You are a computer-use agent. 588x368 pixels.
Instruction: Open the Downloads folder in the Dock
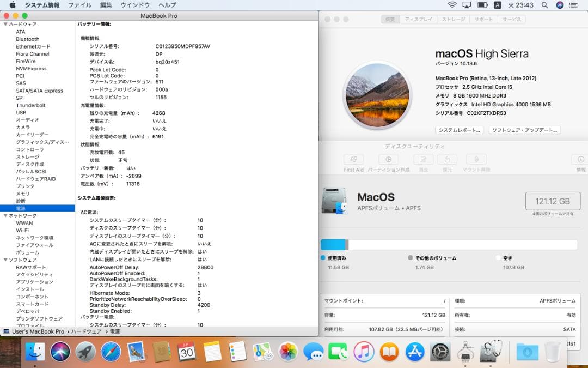526,353
